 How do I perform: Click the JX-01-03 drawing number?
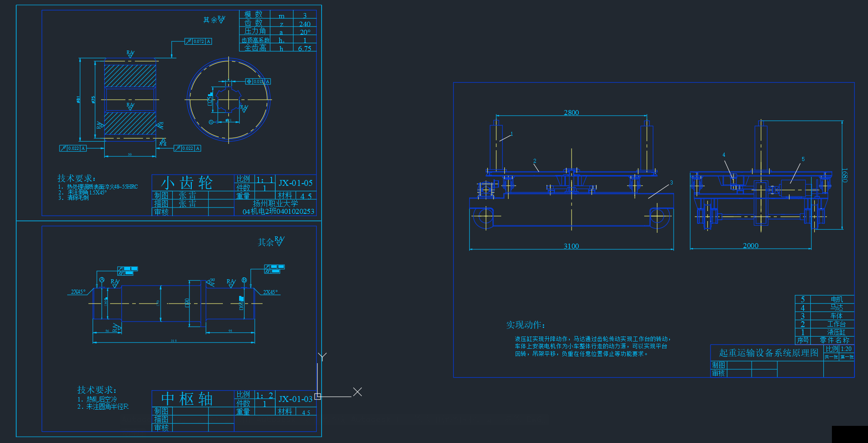(x=295, y=399)
